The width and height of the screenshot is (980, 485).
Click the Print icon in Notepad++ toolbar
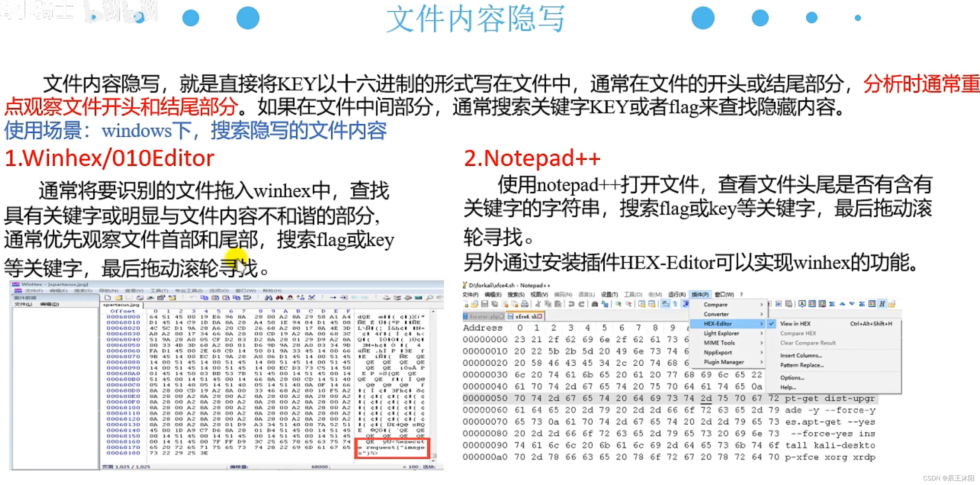(525, 304)
